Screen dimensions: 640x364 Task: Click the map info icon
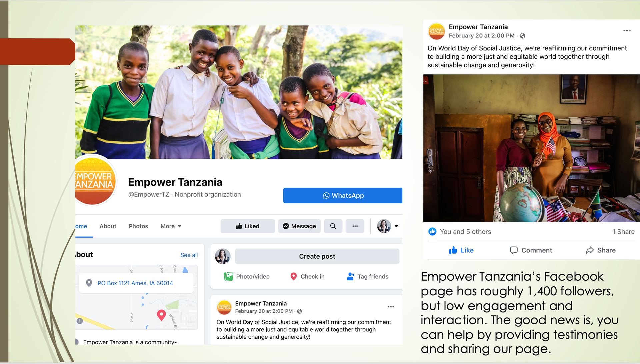click(80, 321)
